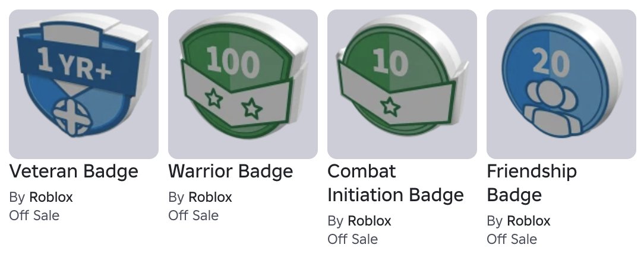Open Roblox creator link under Warrior Badge

210,197
